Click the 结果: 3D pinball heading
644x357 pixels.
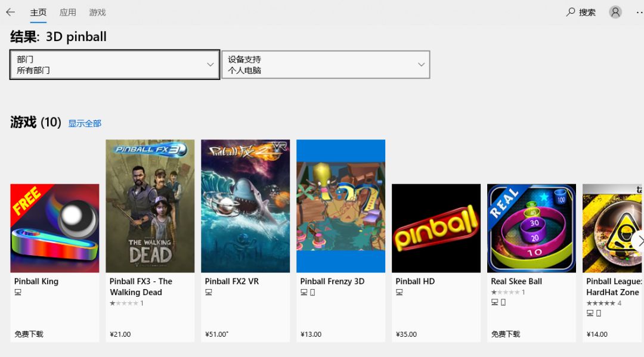[x=58, y=36]
